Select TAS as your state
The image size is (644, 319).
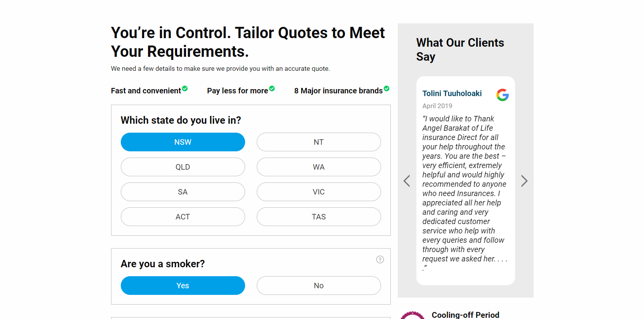coord(319,217)
